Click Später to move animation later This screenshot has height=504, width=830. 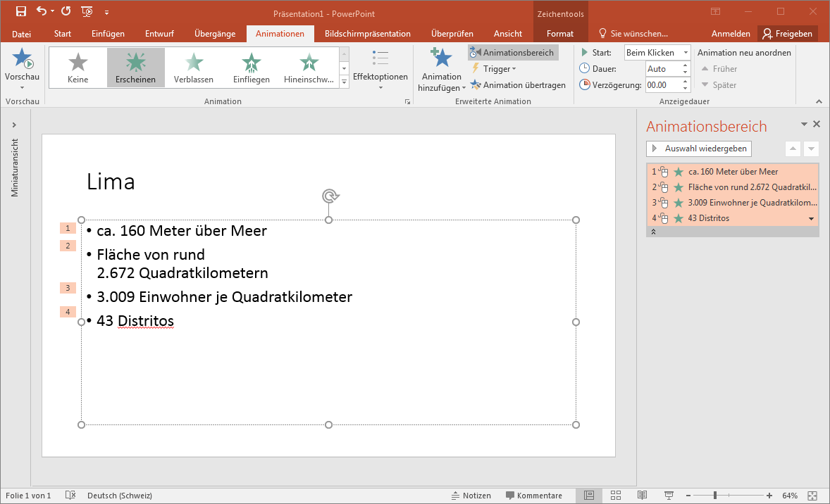719,85
